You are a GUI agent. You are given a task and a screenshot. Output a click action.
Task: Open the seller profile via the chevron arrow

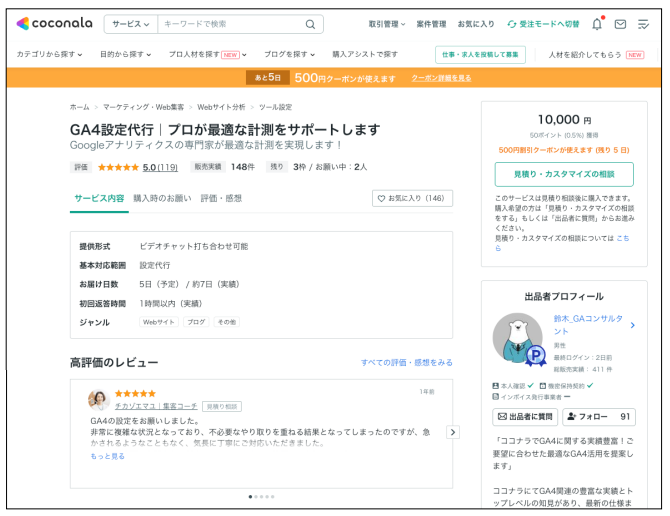[632, 325]
